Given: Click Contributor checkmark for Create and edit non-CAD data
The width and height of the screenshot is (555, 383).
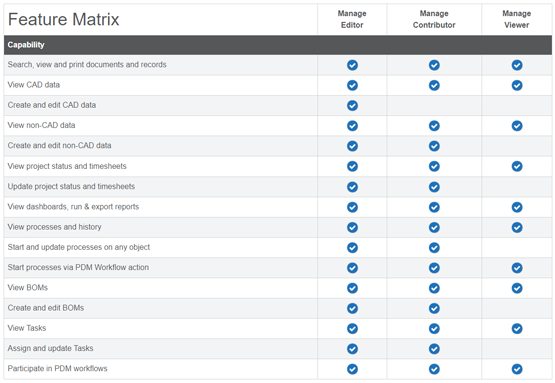Looking at the screenshot, I should click(x=434, y=146).
